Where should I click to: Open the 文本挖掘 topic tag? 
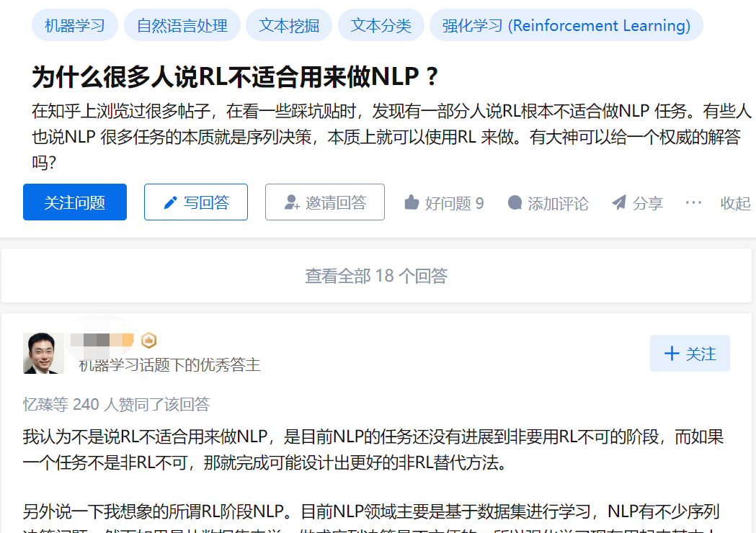289,25
